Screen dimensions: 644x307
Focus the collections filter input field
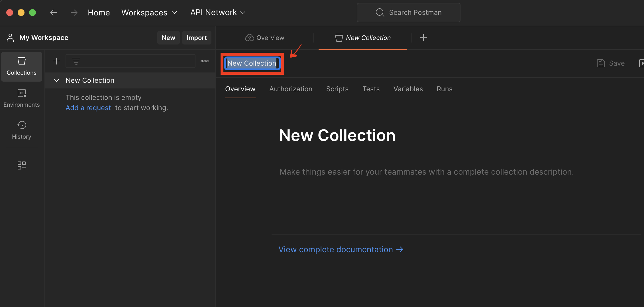[131, 61]
